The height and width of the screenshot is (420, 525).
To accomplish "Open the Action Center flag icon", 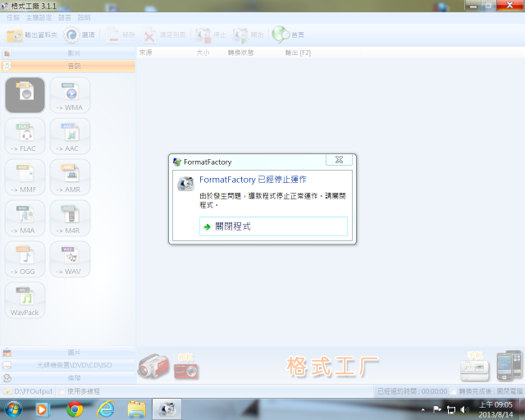I will (437, 409).
